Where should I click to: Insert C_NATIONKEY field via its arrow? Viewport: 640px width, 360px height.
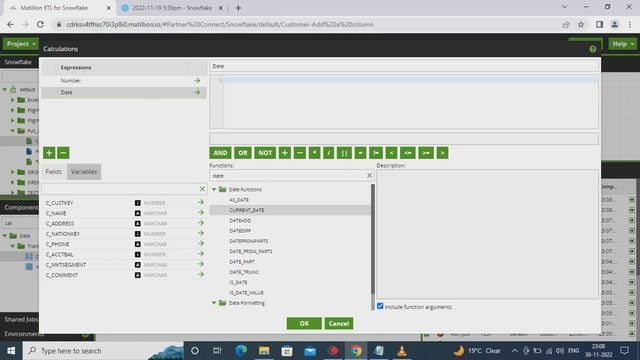tap(200, 233)
